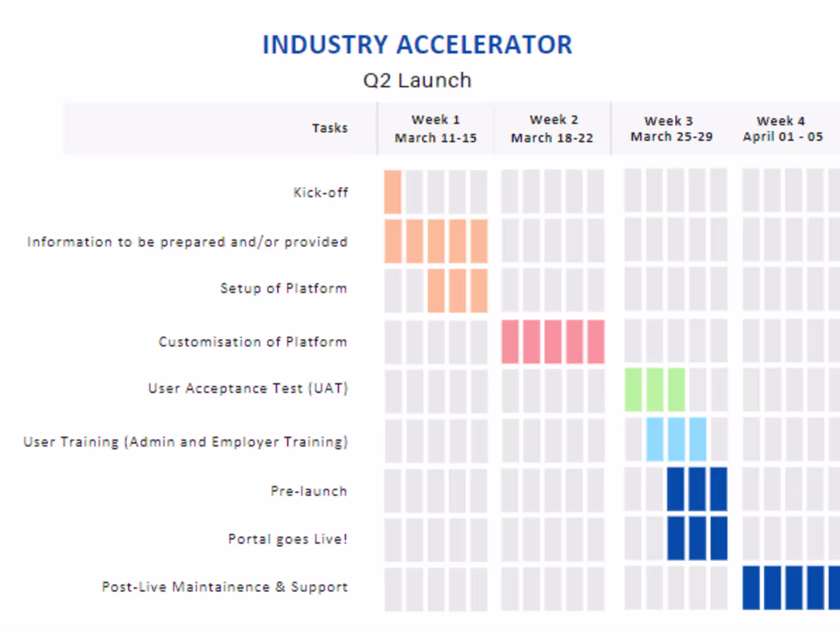Click the Tasks column header
The width and height of the screenshot is (840, 631).
click(x=330, y=128)
